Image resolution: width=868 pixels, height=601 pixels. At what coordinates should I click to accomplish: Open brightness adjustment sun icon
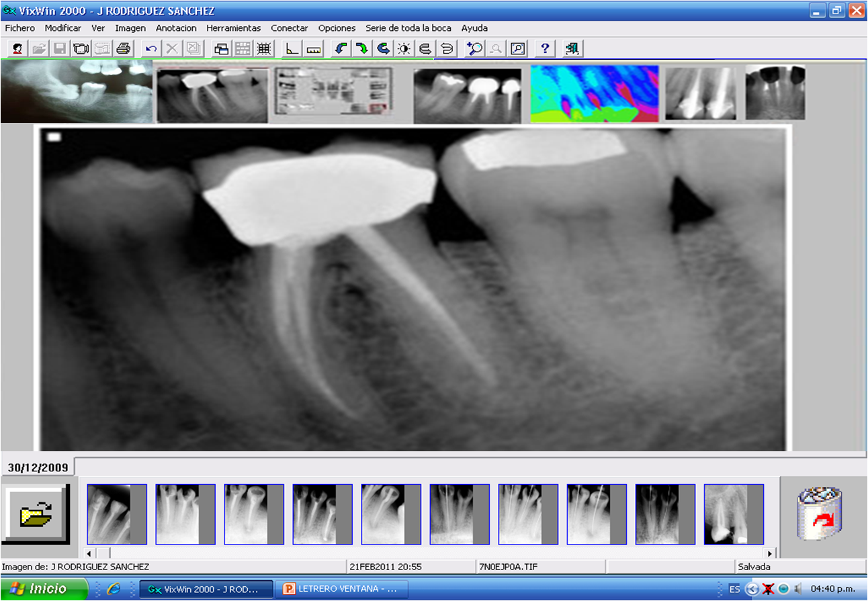(404, 48)
